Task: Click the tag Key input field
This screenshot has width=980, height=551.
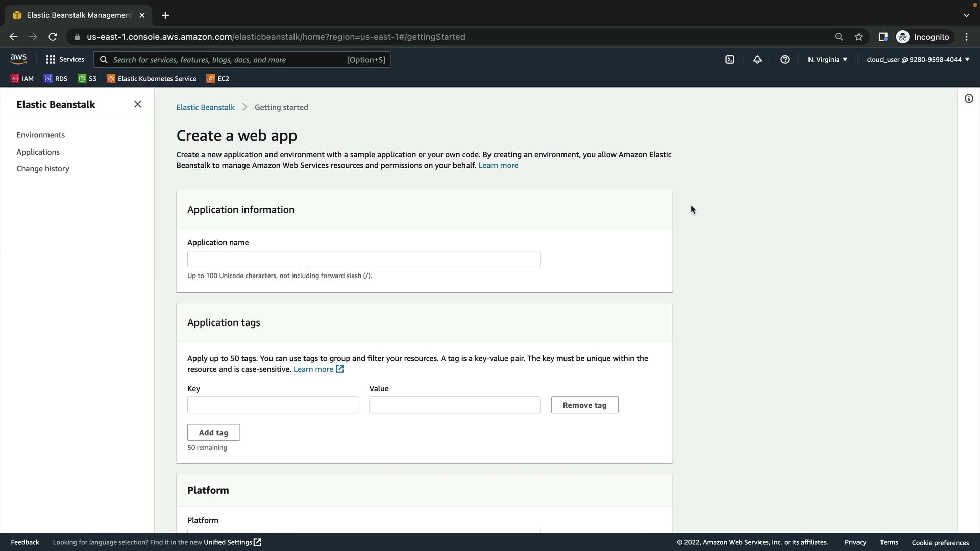Action: [x=273, y=405]
